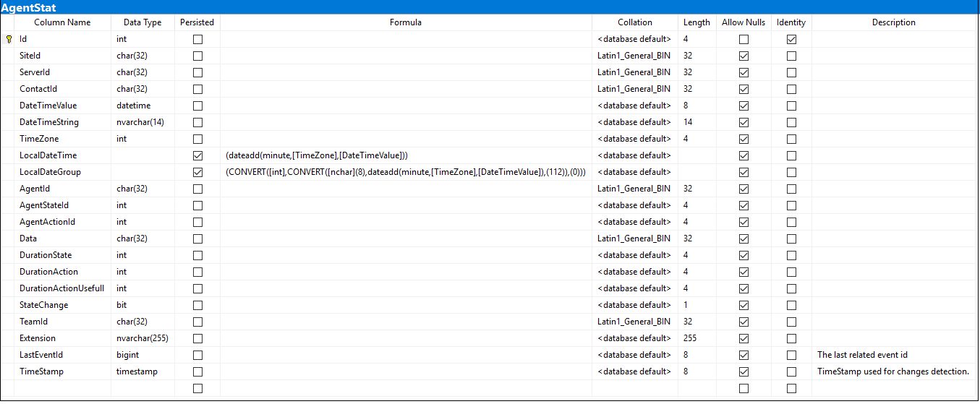Click the empty new-row Column Name cell
980x404 pixels.
[62, 388]
